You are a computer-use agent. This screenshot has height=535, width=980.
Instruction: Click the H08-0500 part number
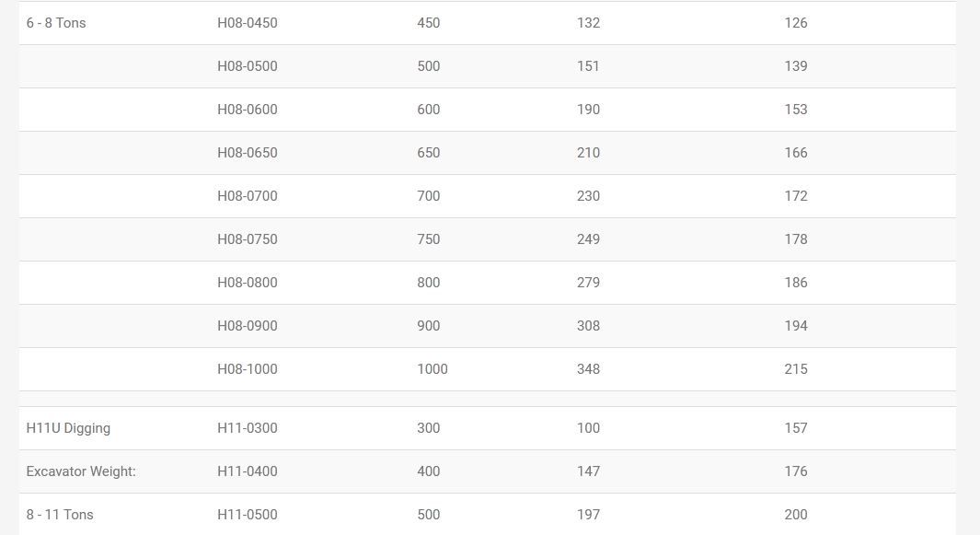(247, 66)
